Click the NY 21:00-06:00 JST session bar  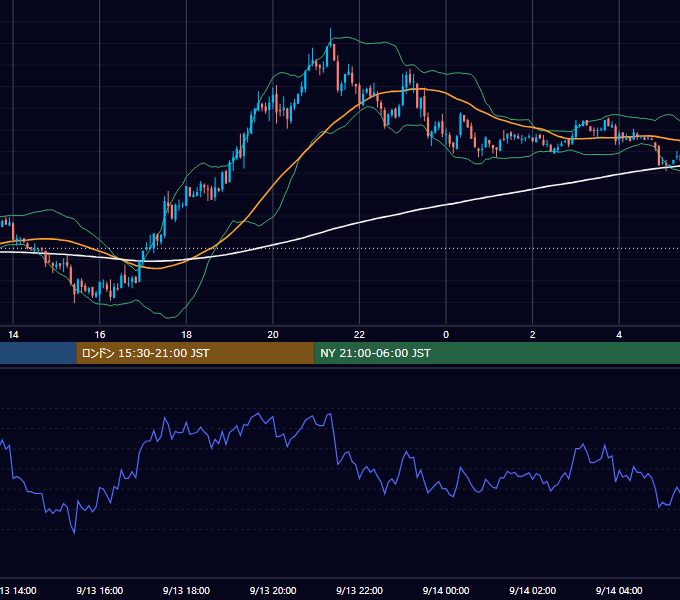497,353
